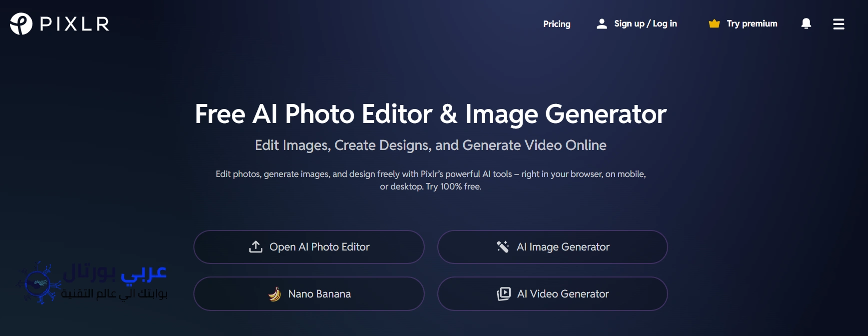The height and width of the screenshot is (336, 868).
Task: Open notifications with the bell icon
Action: (x=806, y=23)
